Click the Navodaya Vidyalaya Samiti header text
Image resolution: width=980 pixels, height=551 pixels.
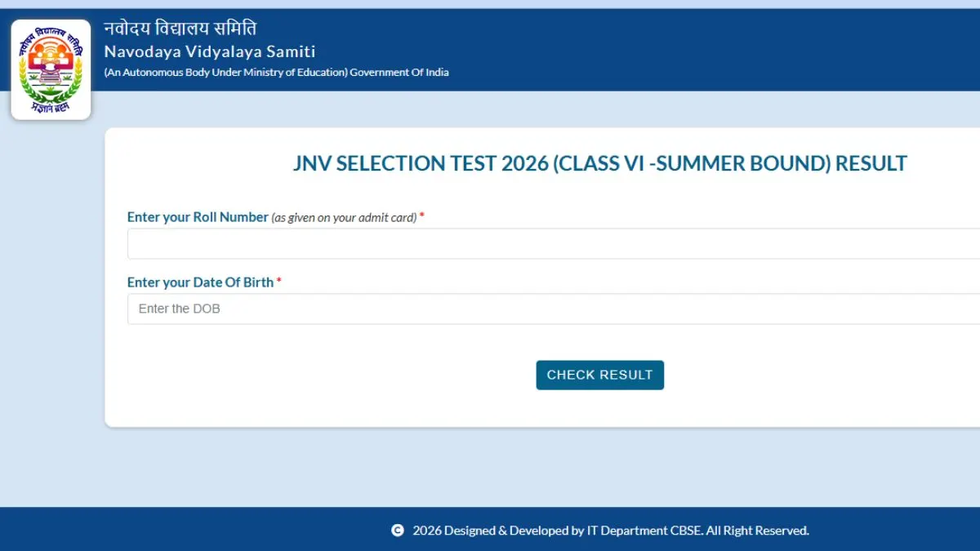pos(209,51)
